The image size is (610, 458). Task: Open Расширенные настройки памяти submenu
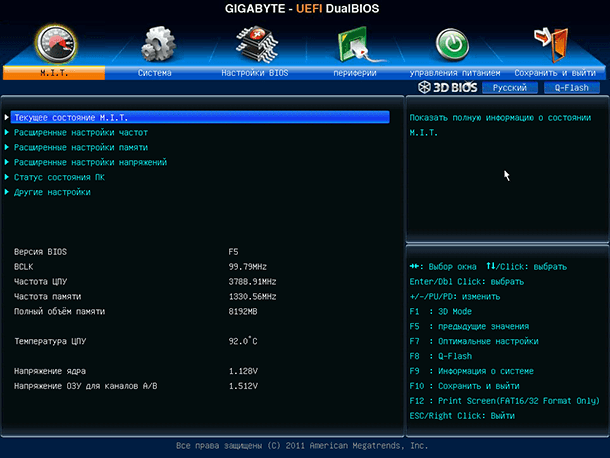(81, 147)
